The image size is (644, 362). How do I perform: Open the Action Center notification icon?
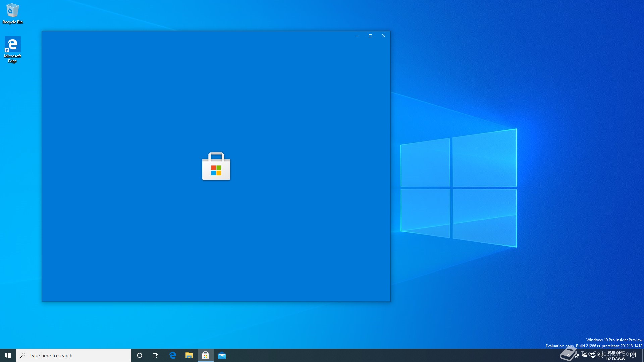(x=633, y=355)
